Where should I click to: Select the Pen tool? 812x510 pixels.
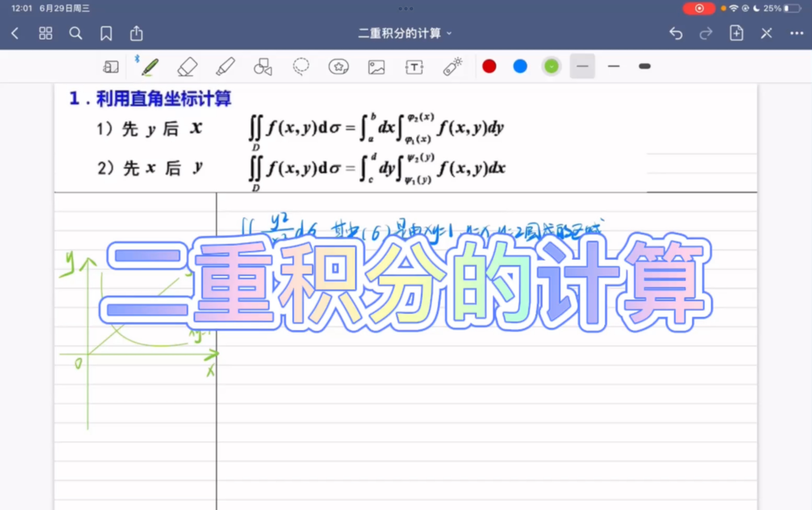150,67
